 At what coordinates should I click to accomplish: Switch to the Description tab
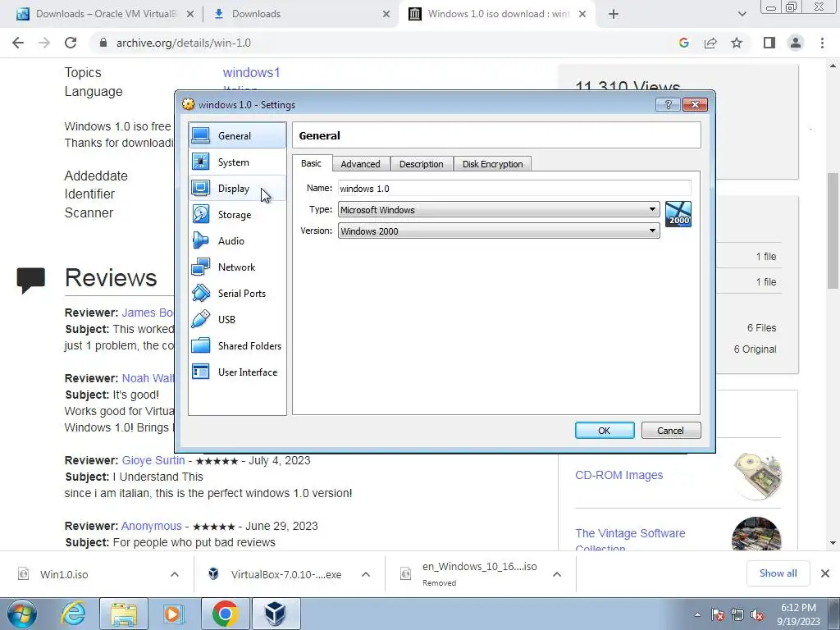click(x=422, y=164)
